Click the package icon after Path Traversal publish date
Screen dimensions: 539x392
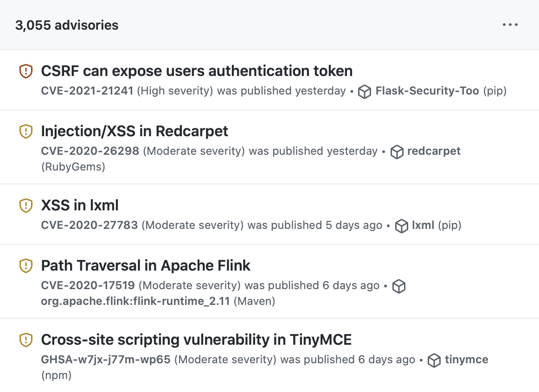(x=399, y=286)
